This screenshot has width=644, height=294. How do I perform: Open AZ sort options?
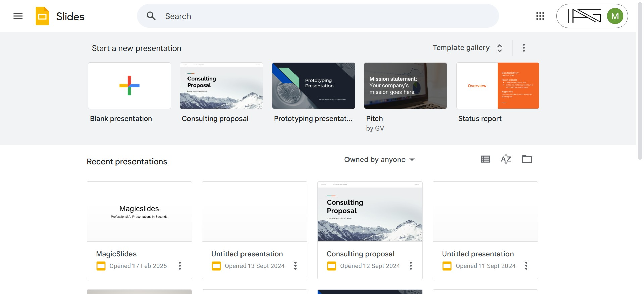click(x=506, y=159)
